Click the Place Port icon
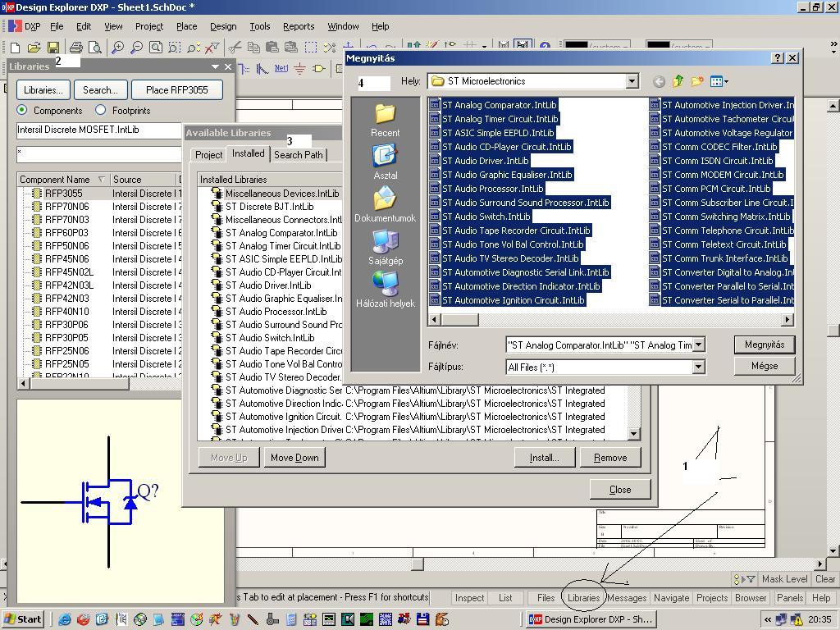 point(319,69)
